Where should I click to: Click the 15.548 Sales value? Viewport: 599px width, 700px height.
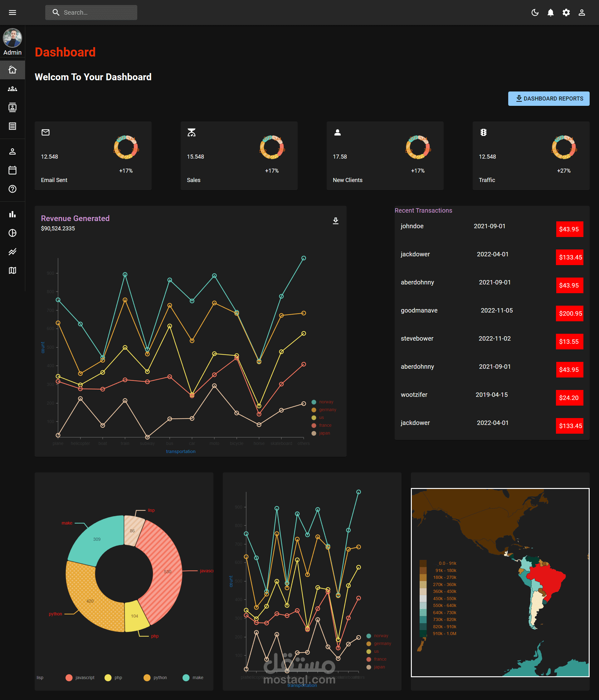196,157
